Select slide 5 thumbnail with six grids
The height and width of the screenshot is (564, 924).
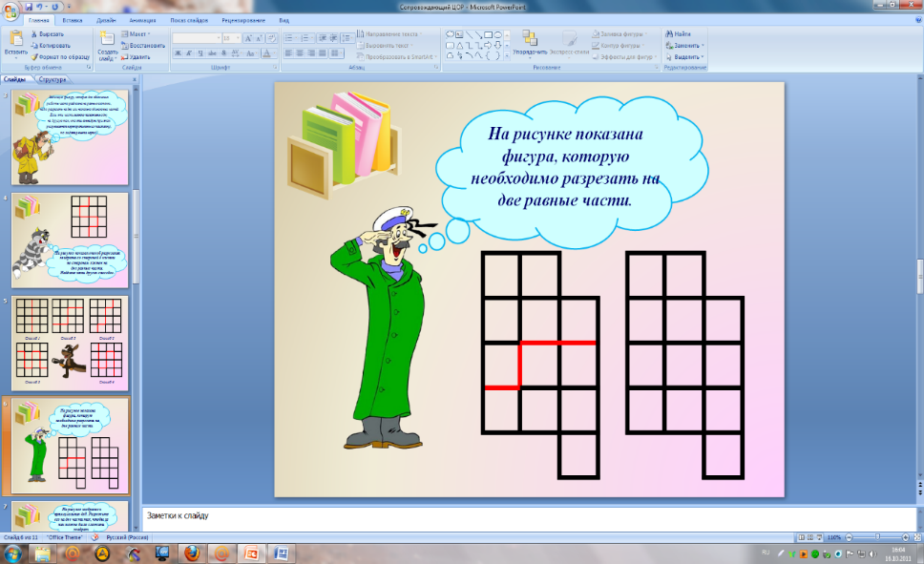pos(70,344)
